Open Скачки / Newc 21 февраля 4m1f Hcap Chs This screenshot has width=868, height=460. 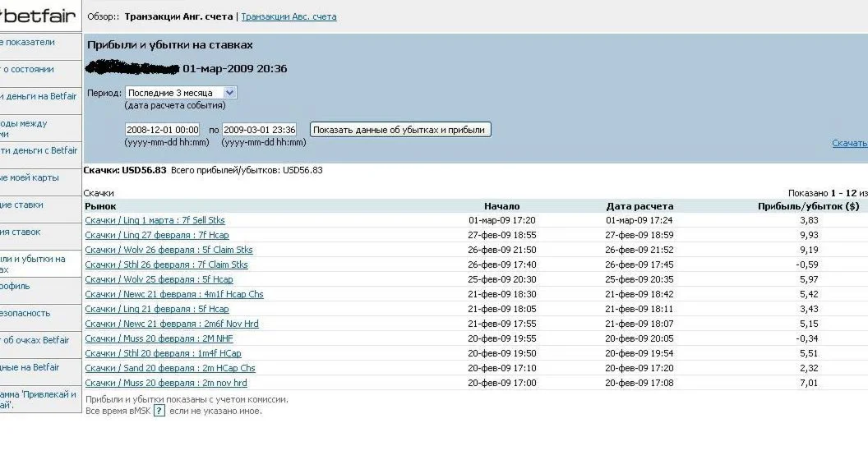click(174, 294)
